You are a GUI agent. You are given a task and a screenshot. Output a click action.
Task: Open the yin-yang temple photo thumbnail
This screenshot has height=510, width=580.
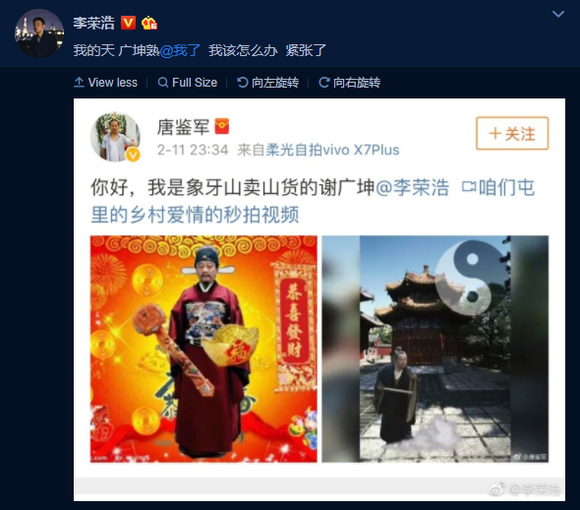click(435, 349)
